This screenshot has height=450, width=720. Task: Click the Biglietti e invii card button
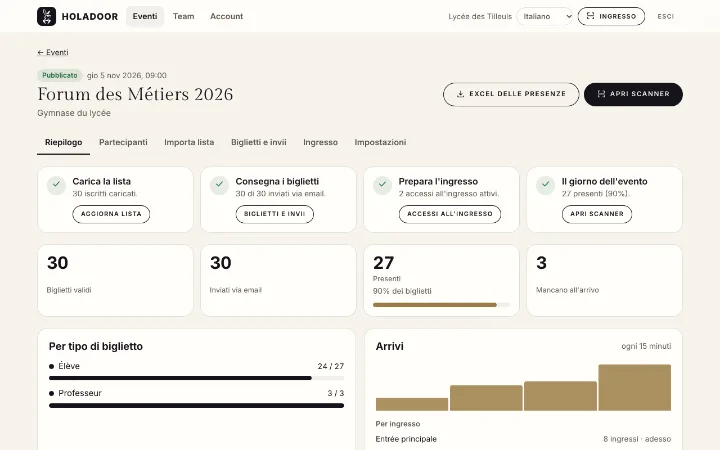(275, 214)
